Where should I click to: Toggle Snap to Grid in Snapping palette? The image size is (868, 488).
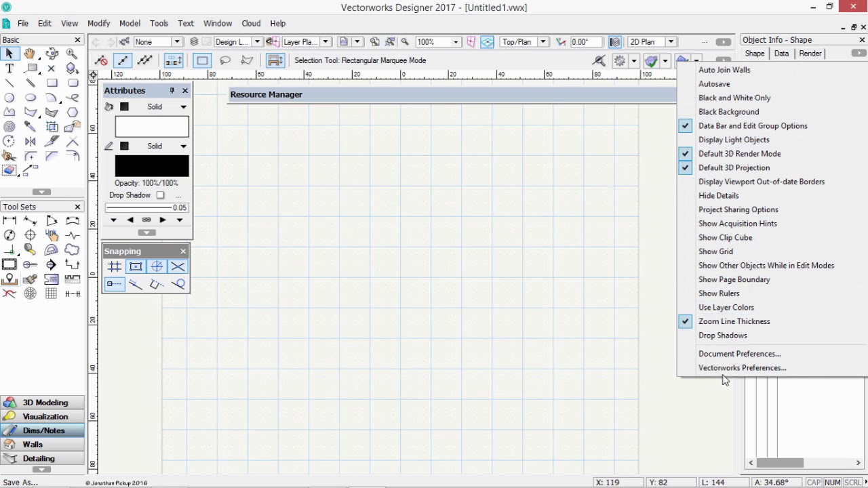(x=114, y=266)
